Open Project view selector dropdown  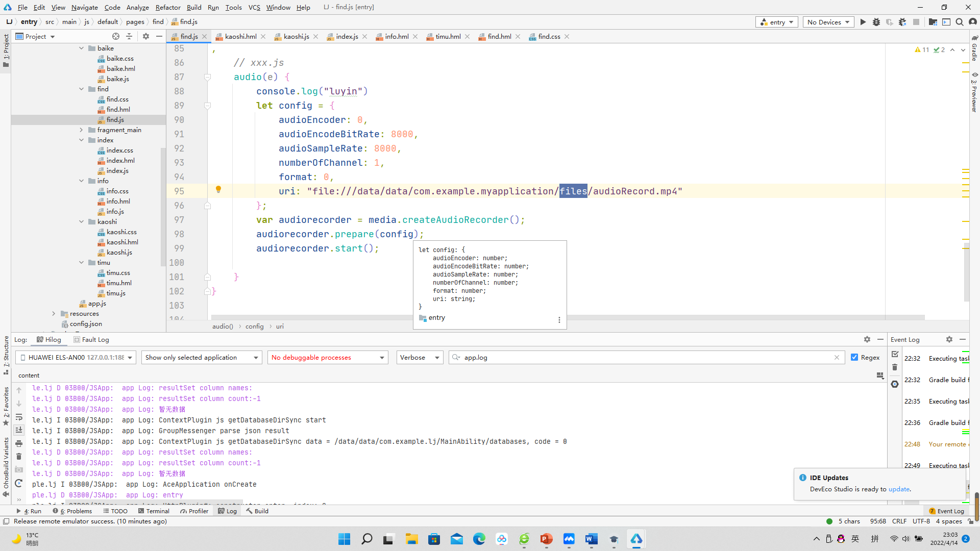tap(35, 36)
